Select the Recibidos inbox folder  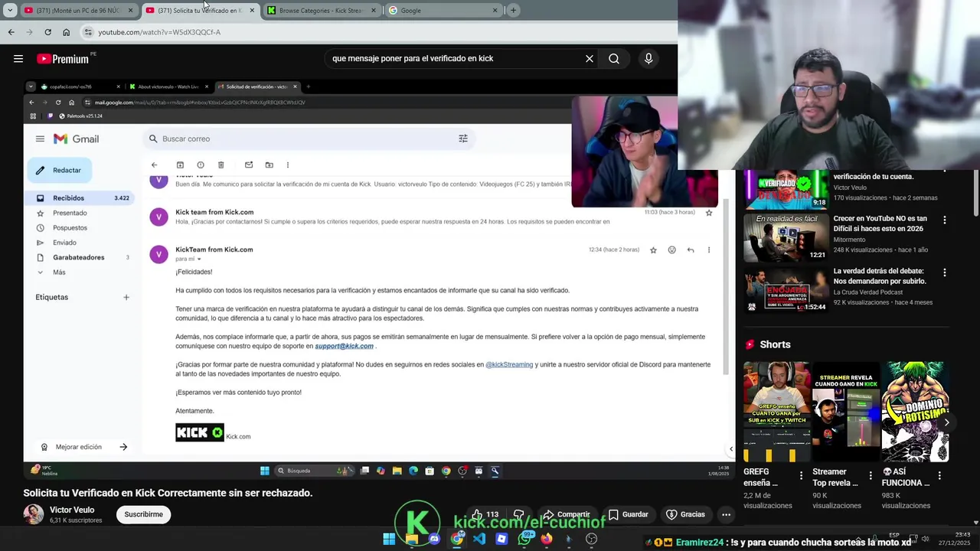[x=80, y=197]
